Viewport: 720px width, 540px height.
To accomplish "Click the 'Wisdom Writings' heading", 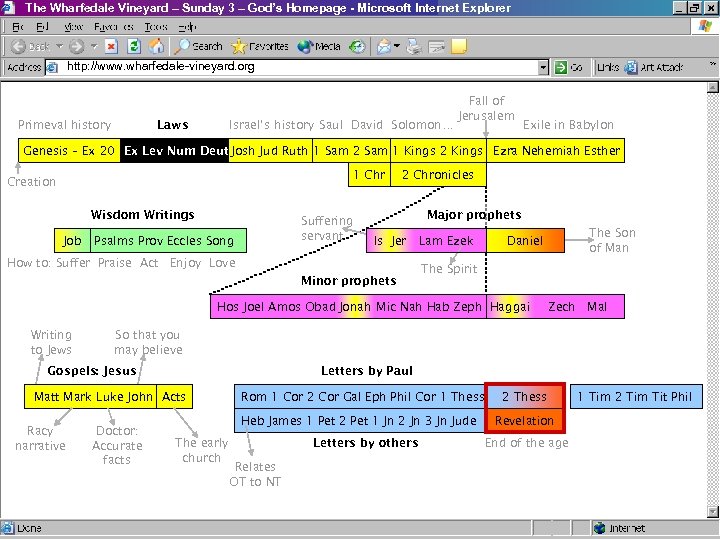I will tap(142, 214).
